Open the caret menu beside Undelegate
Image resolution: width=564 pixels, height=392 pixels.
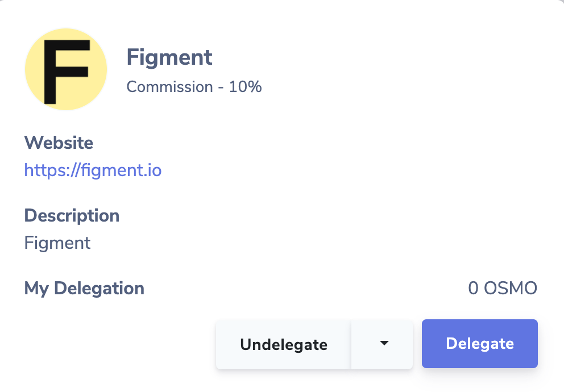(382, 344)
